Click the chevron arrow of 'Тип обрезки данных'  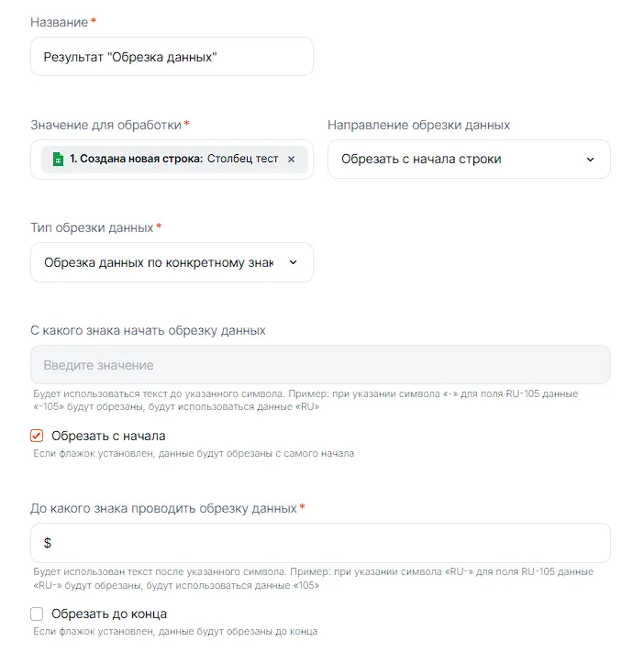pyautogui.click(x=294, y=262)
